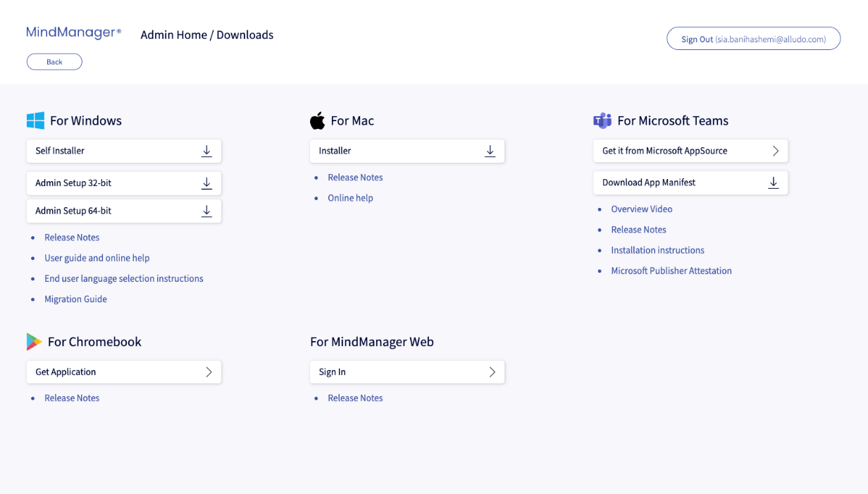This screenshot has height=494, width=868.
Task: Open Microsoft Publisher Attestation link
Action: pyautogui.click(x=671, y=271)
